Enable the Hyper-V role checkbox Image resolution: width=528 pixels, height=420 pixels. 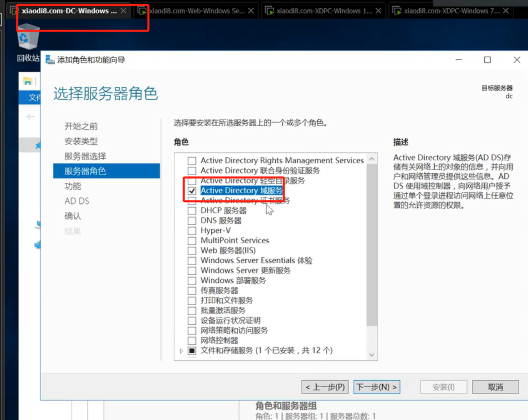(x=192, y=230)
